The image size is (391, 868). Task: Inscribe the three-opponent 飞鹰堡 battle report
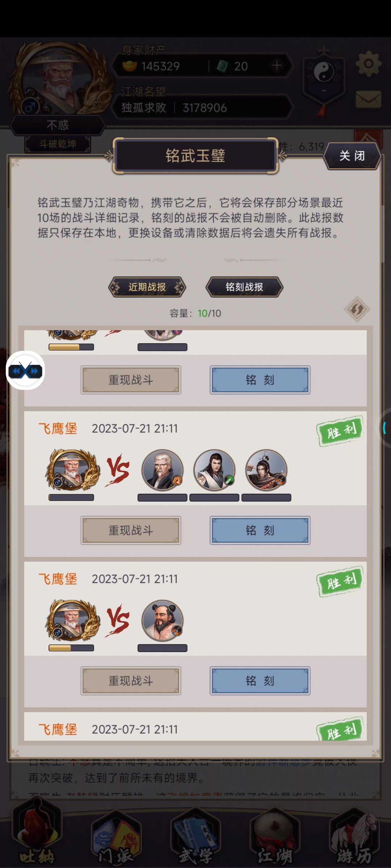(x=260, y=530)
